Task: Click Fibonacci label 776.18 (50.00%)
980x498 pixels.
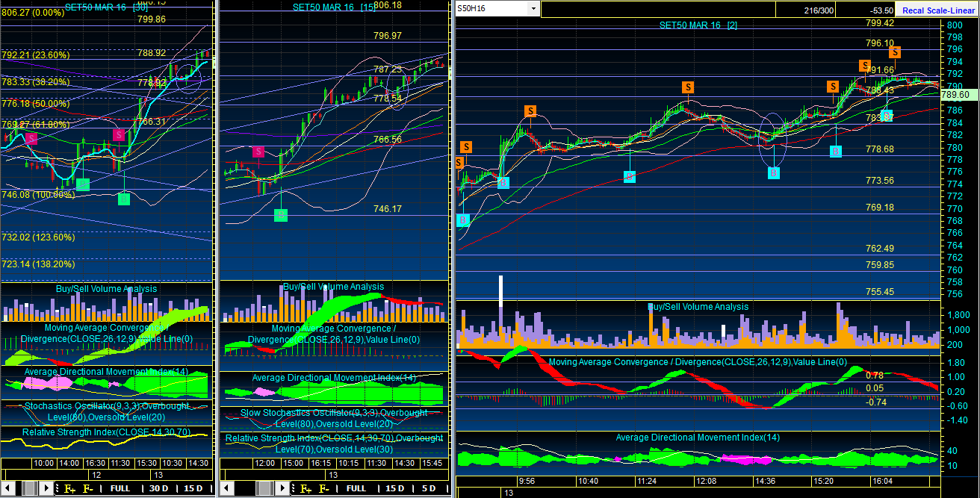Action: [36, 104]
